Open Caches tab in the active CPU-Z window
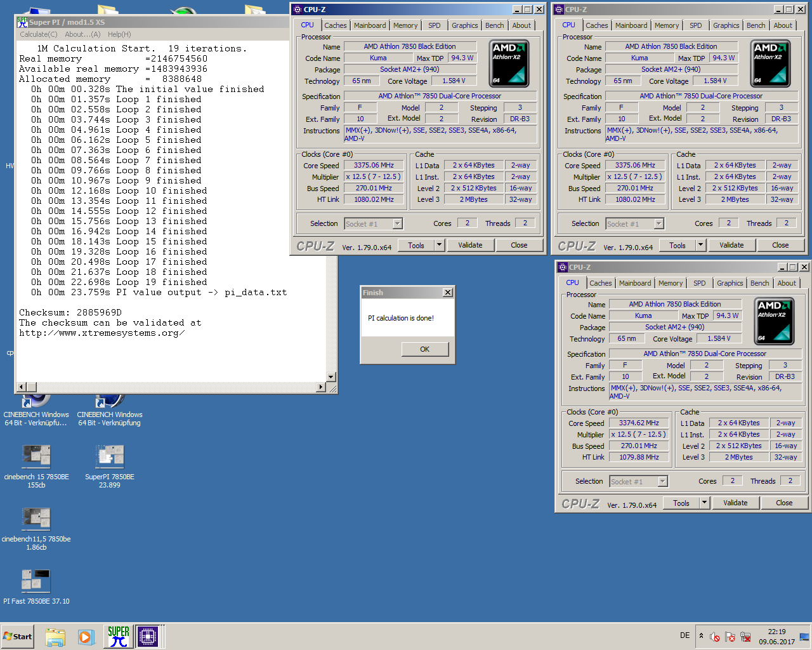 336,25
